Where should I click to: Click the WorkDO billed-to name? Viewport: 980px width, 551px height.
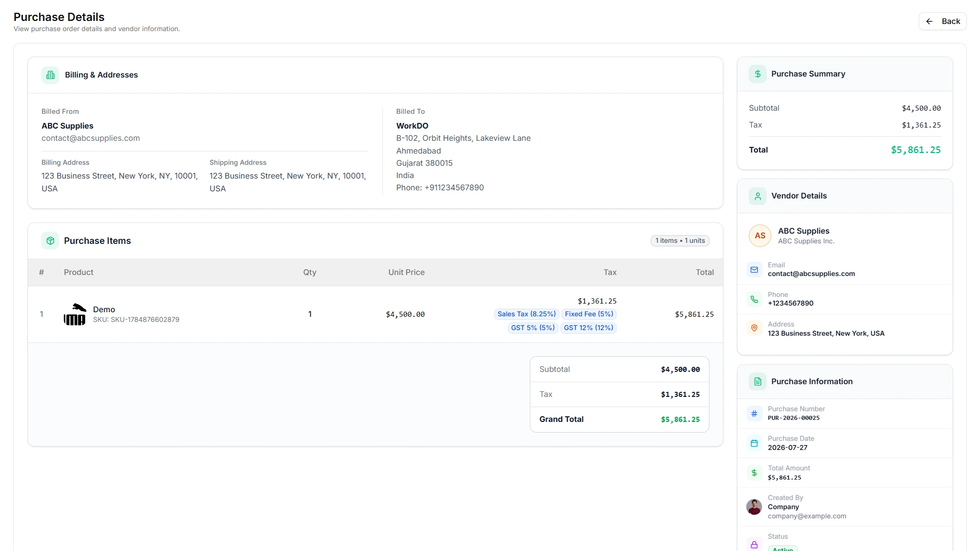(x=412, y=126)
